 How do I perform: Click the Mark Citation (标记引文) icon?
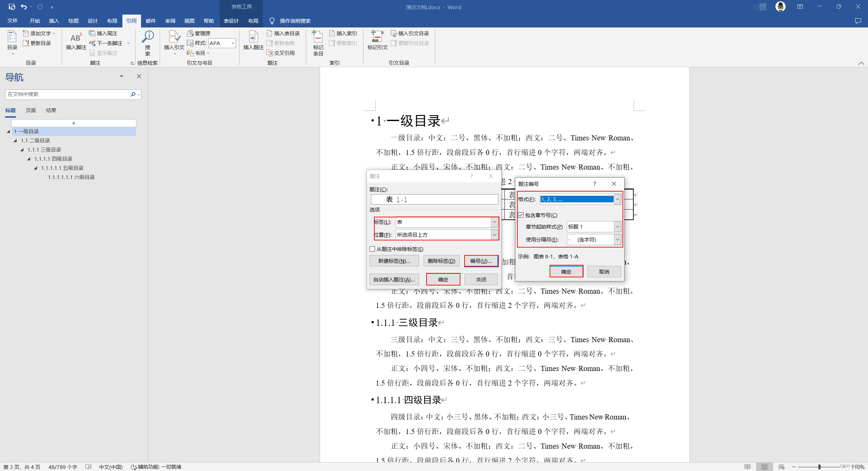377,37
